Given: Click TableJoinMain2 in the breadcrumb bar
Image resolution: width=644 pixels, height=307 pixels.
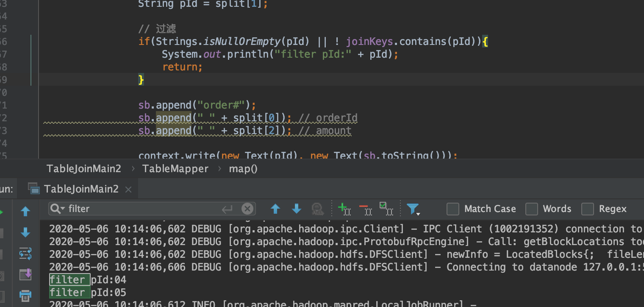Looking at the screenshot, I should (x=84, y=169).
